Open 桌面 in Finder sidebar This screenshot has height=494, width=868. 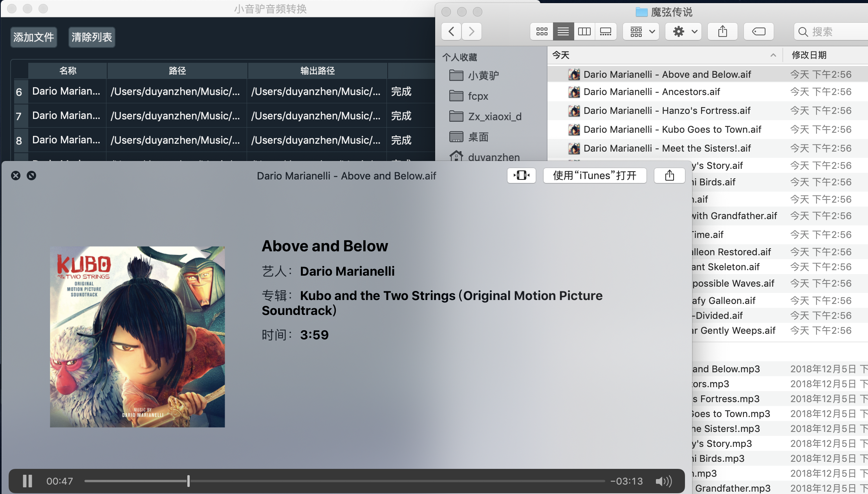[469, 137]
